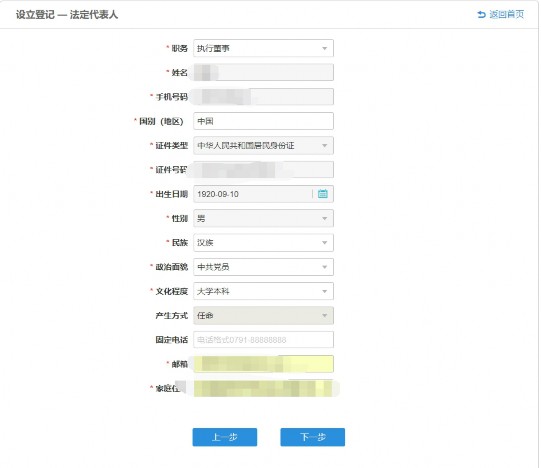Expand the 性别 dropdown showing 男

(x=263, y=218)
